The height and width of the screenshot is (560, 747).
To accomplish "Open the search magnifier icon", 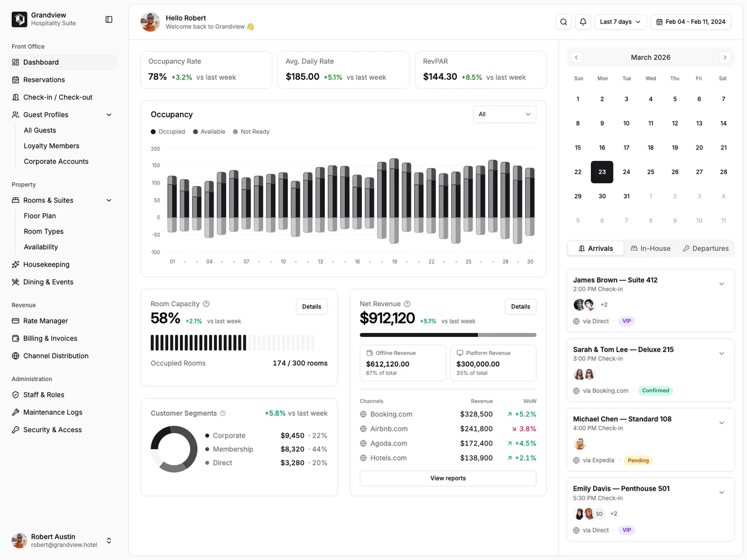I will [563, 21].
